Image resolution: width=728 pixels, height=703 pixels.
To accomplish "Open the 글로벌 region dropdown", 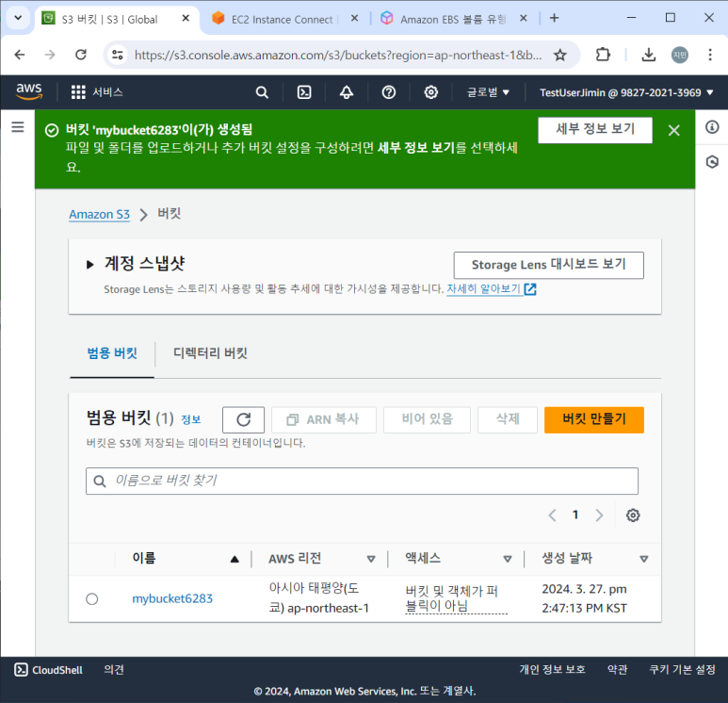I will 488,92.
